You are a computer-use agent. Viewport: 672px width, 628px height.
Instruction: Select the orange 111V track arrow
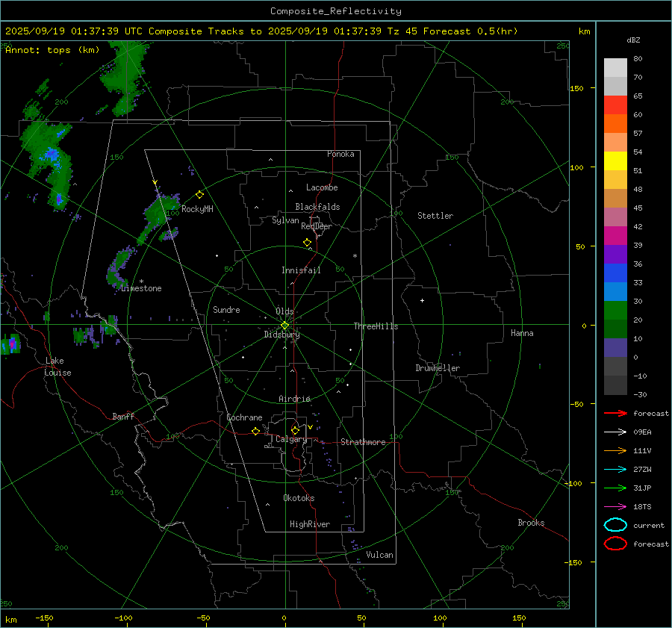[615, 450]
